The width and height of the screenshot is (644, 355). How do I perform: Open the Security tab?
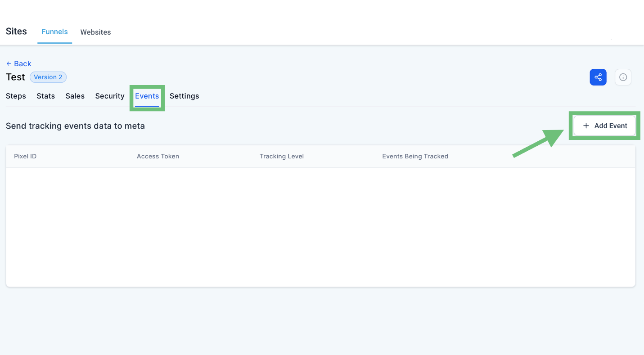click(109, 96)
